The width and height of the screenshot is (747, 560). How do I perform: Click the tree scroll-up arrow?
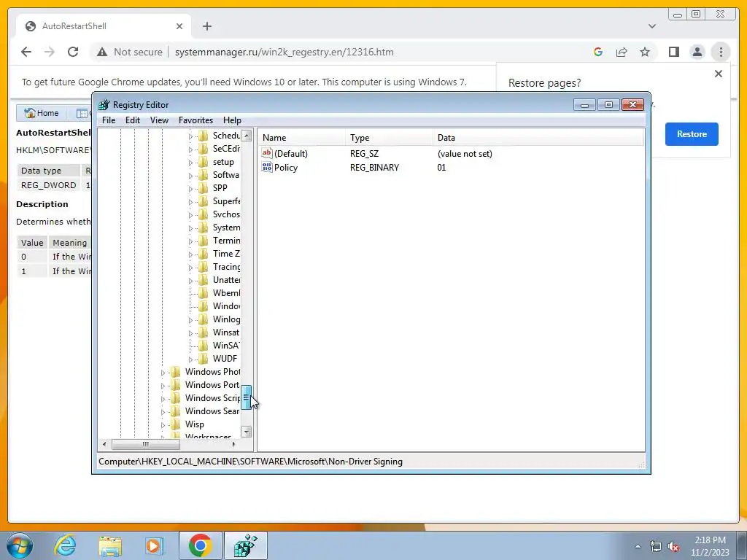247,136
